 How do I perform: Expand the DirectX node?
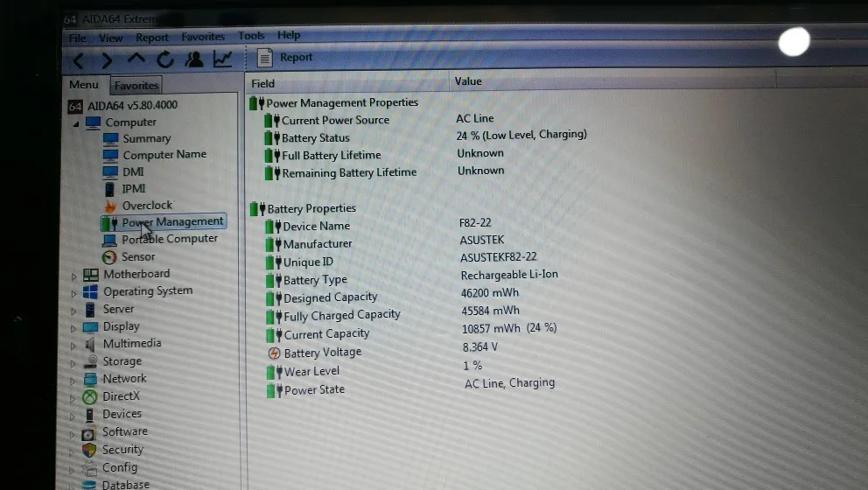click(73, 398)
